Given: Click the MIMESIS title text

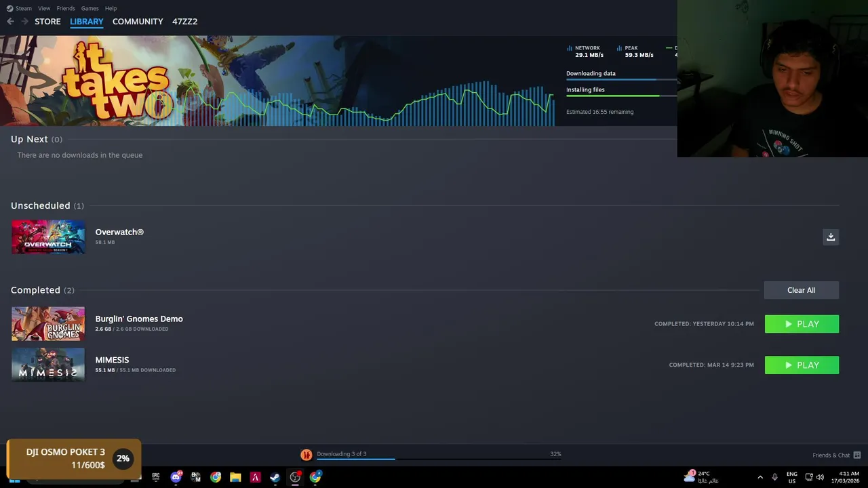Looking at the screenshot, I should pos(112,360).
